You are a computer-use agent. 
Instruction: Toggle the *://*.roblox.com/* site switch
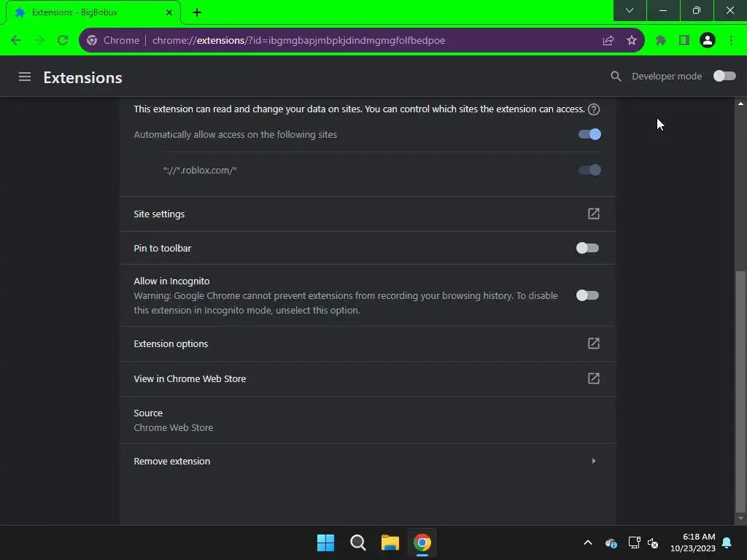point(589,170)
